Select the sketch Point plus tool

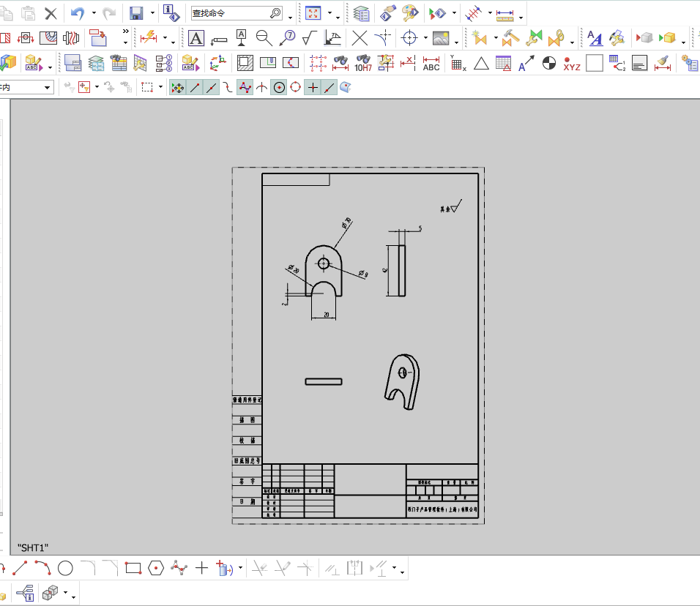pos(202,568)
